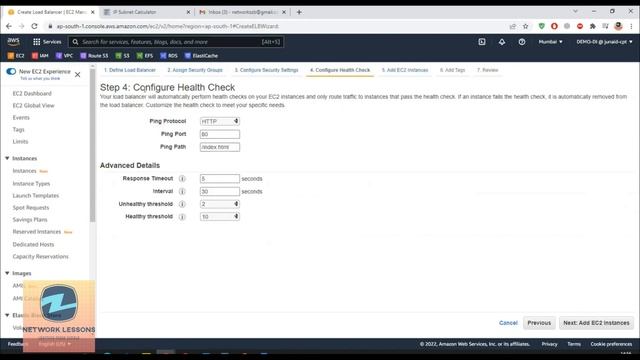Click the Previous button
640x360 pixels.
click(x=539, y=323)
